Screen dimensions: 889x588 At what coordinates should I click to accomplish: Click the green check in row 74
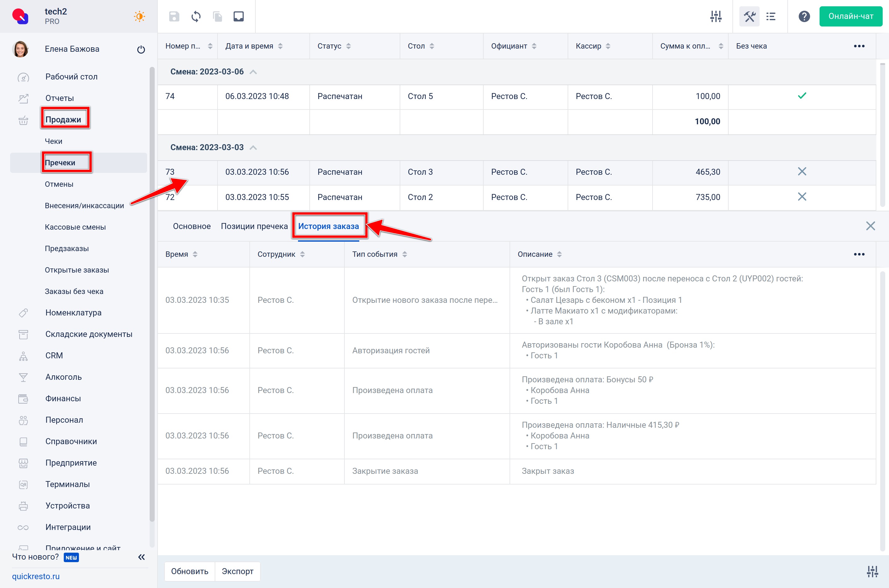[x=802, y=96]
